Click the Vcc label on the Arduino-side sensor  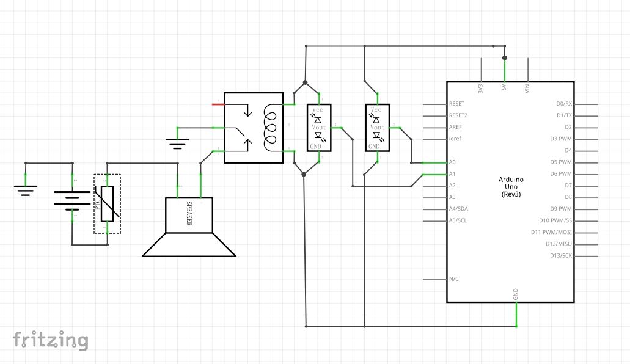[376, 109]
